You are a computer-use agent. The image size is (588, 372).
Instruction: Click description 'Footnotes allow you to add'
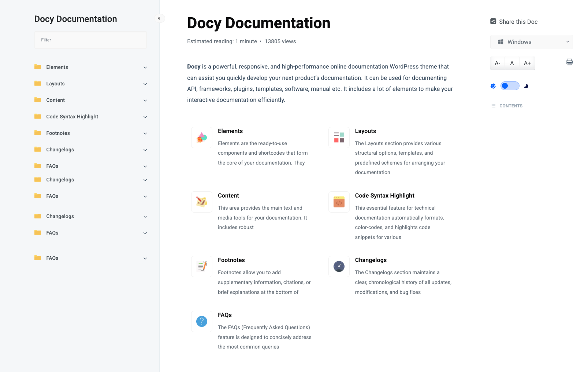tap(249, 272)
